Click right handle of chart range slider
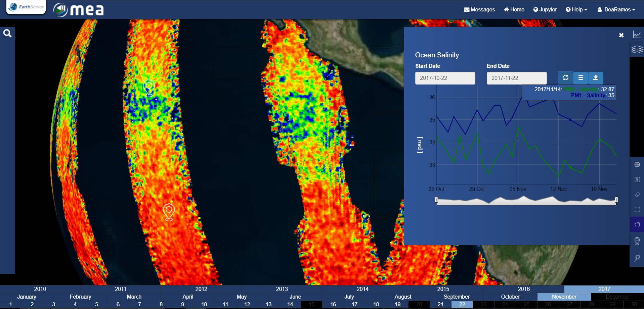The width and height of the screenshot is (644, 309). [x=616, y=200]
